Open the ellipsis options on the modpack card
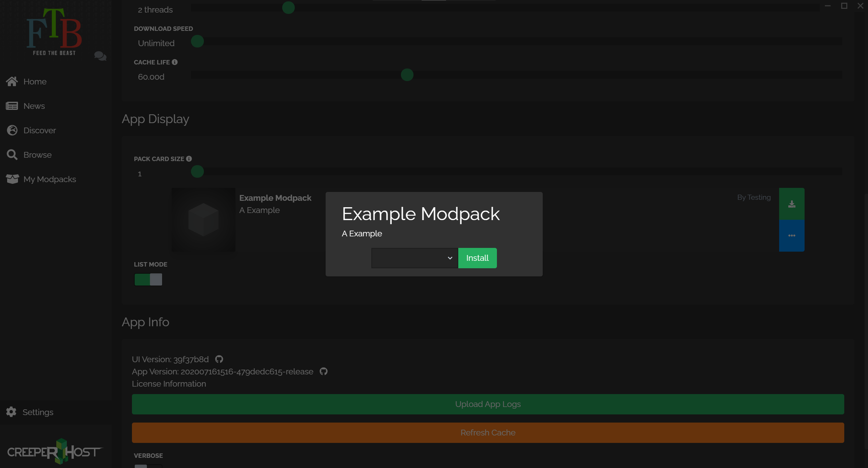868x468 pixels. [792, 235]
